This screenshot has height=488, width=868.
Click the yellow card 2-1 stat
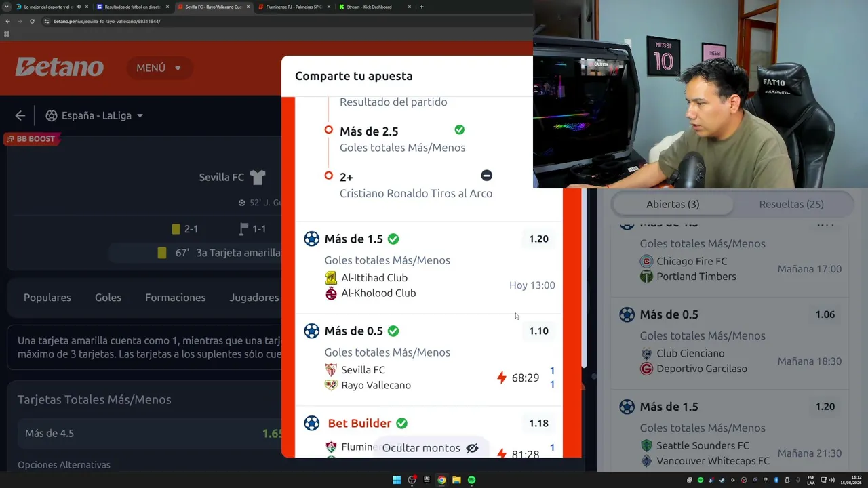(184, 229)
